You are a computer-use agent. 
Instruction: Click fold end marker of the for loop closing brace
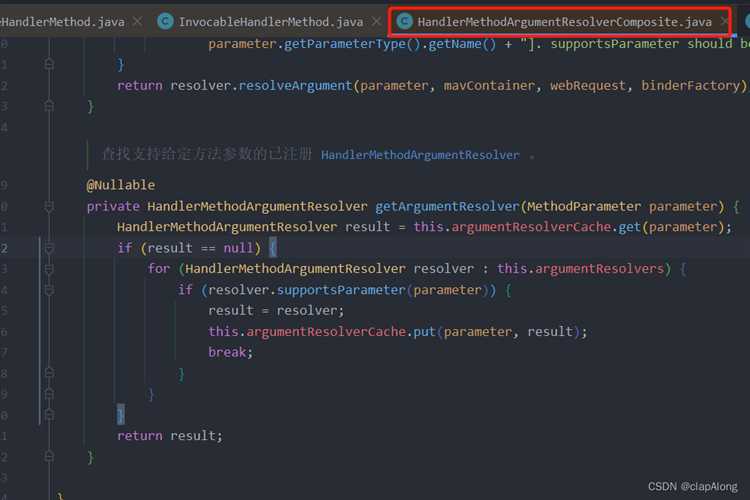click(x=49, y=394)
